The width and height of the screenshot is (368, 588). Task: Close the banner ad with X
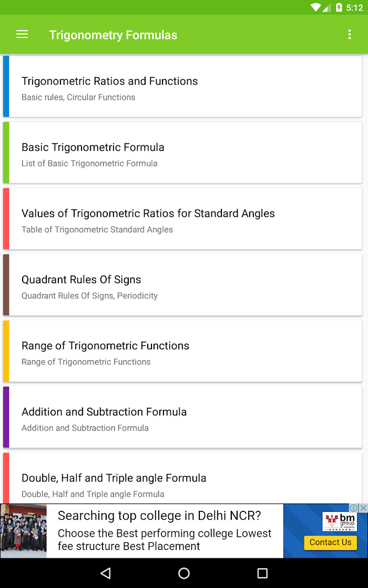point(363,508)
